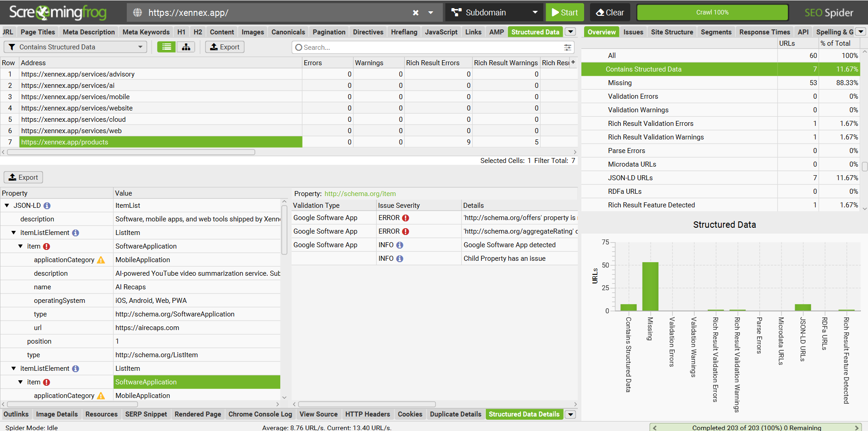Click into the Search box
Screen dimensions: 868x431
[433, 48]
